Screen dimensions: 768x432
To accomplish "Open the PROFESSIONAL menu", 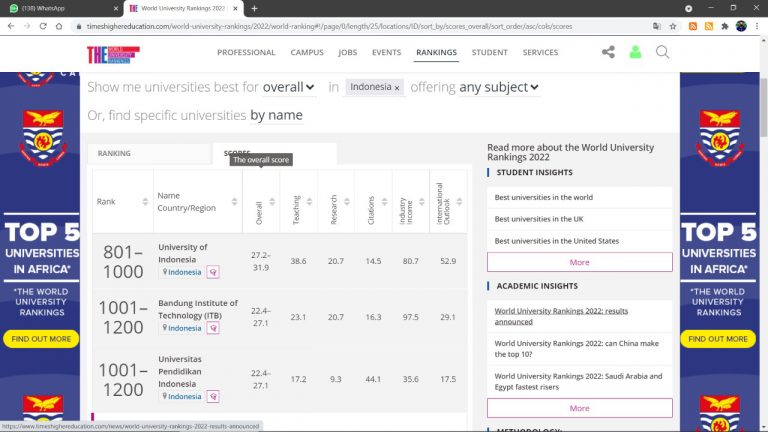I will 246,52.
